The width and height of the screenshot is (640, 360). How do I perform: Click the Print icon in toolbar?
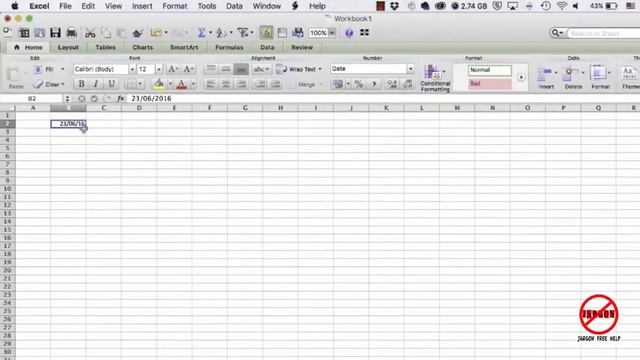(x=72, y=33)
